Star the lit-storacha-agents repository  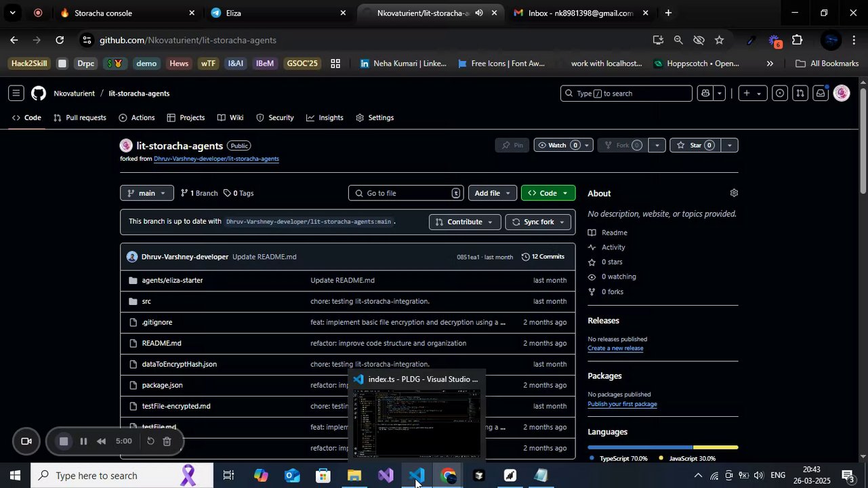pyautogui.click(x=696, y=145)
